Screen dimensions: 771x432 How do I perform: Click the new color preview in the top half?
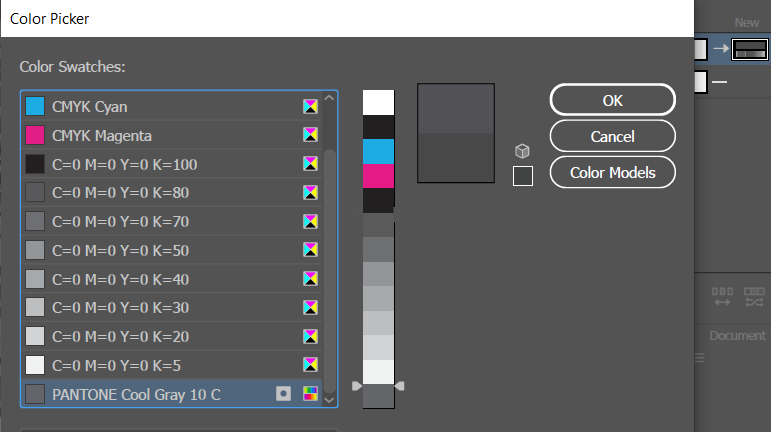(x=455, y=108)
